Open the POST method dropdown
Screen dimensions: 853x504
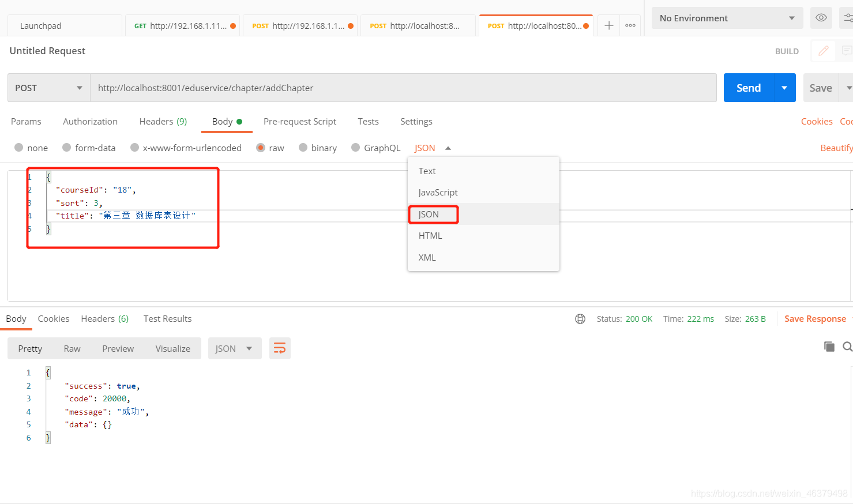pos(49,88)
